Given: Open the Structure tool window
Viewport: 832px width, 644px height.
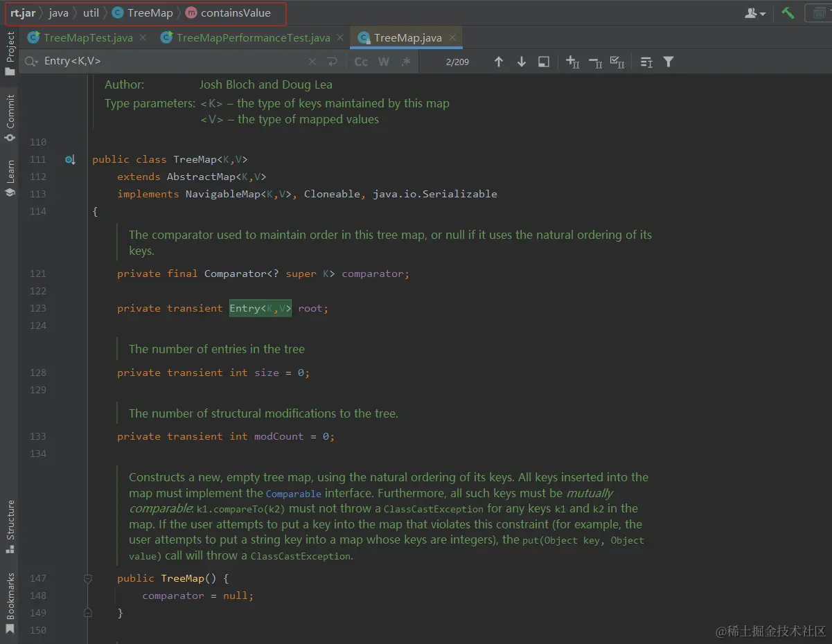Looking at the screenshot, I should [x=10, y=527].
